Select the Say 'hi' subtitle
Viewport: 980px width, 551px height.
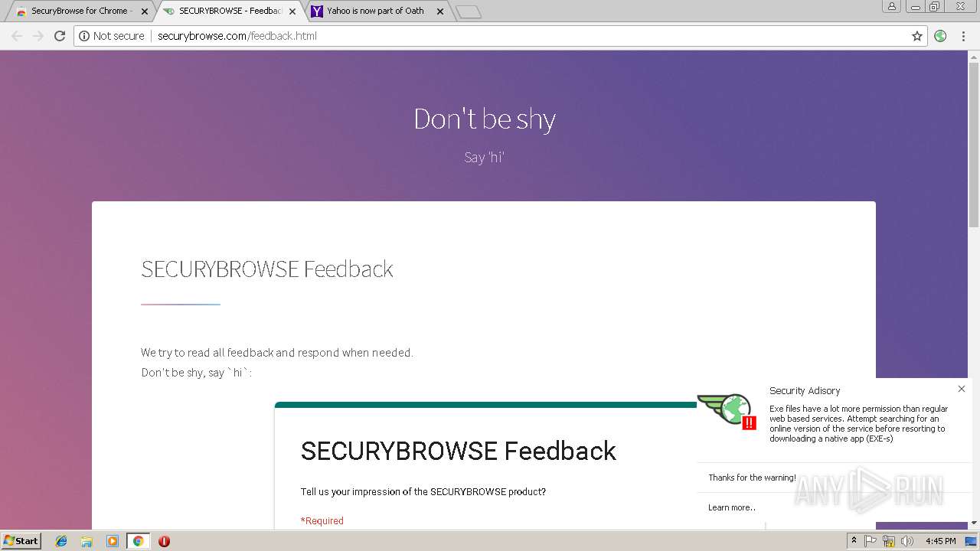click(484, 158)
